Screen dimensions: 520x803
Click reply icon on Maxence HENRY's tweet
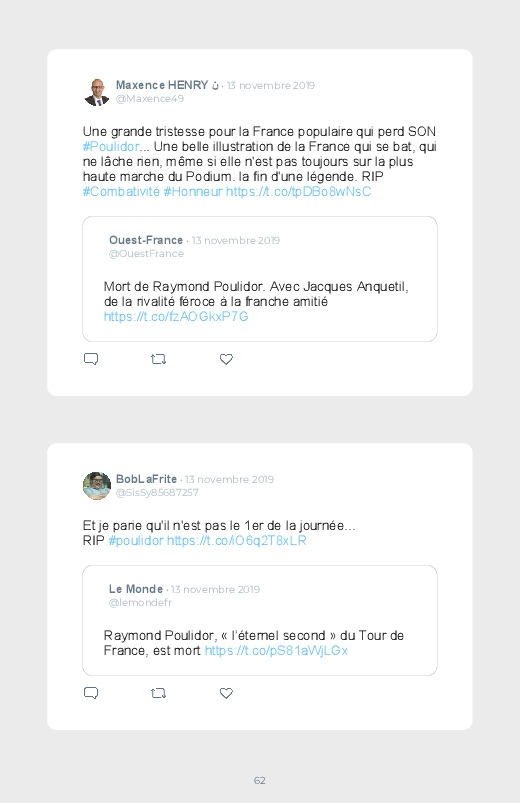point(91,359)
